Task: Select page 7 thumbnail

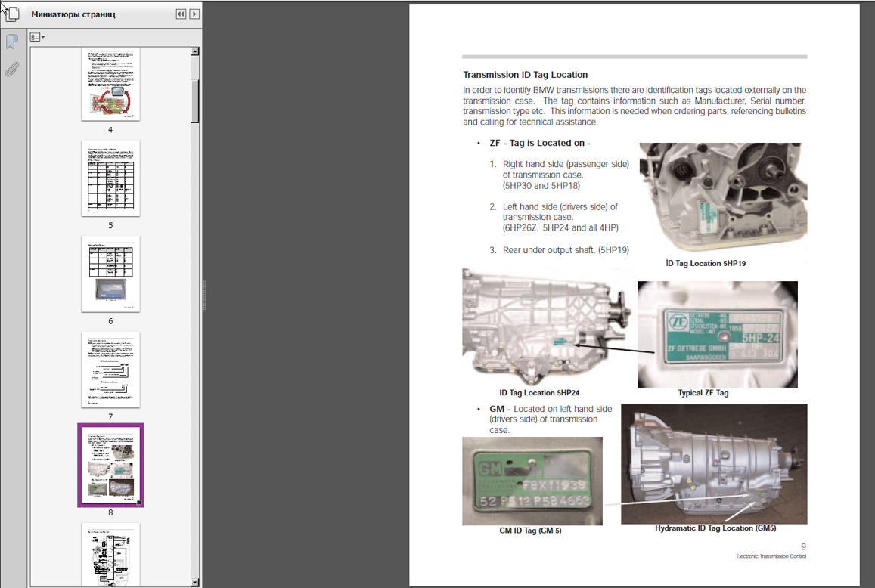Action: pyautogui.click(x=110, y=370)
